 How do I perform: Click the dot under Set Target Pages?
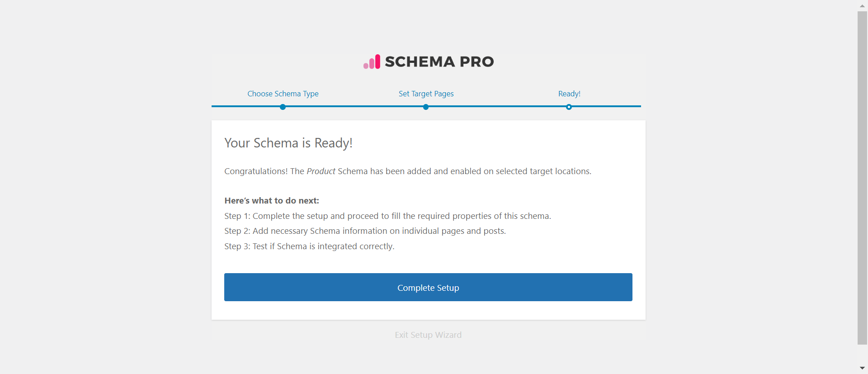point(426,107)
